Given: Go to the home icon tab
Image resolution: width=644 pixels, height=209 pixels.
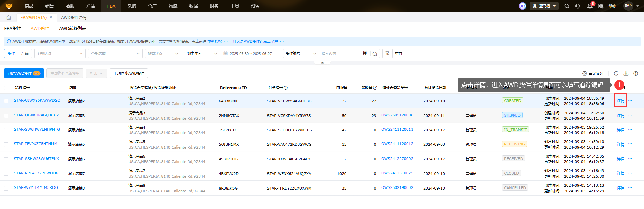Looking at the screenshot, I should click(9, 17).
